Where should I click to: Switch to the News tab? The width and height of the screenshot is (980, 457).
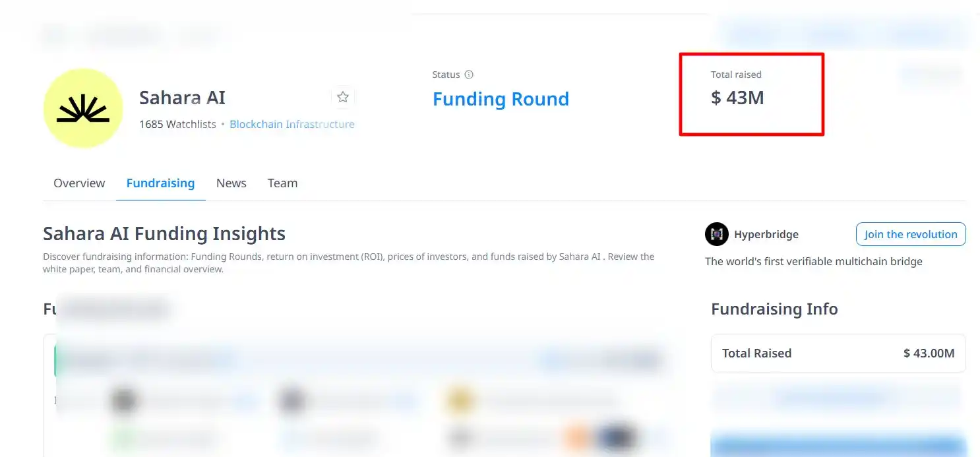tap(231, 183)
